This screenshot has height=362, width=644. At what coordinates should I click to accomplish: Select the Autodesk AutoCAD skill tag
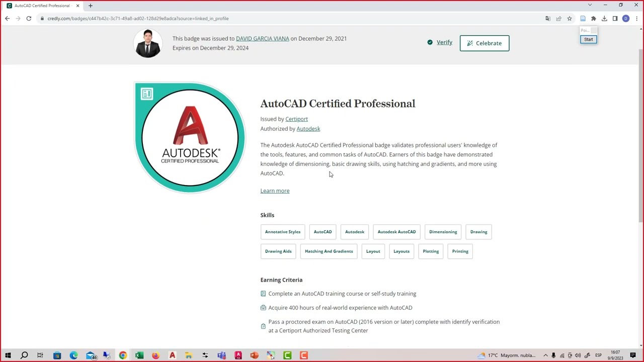pyautogui.click(x=397, y=232)
